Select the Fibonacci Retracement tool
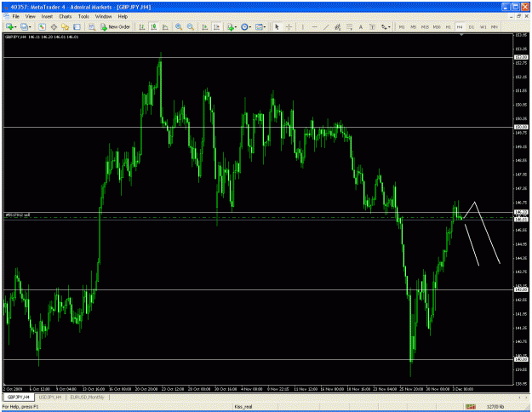The image size is (532, 412). tap(349, 26)
